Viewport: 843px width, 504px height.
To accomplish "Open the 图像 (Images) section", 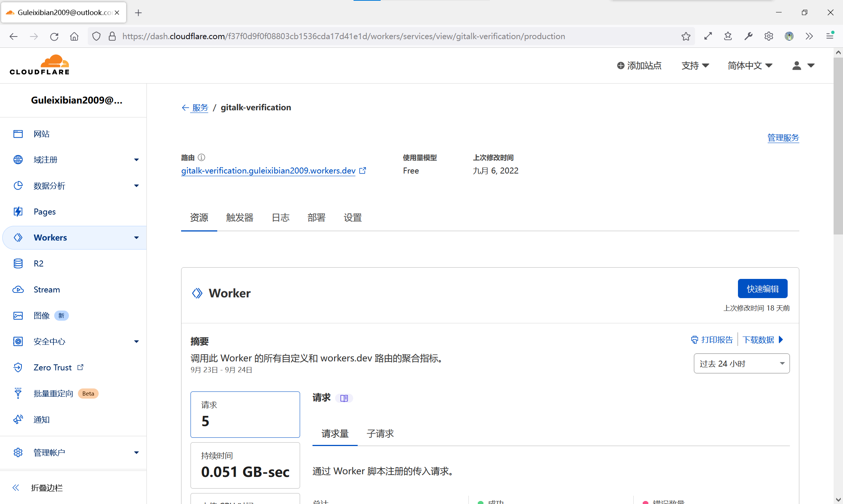I will (41, 315).
